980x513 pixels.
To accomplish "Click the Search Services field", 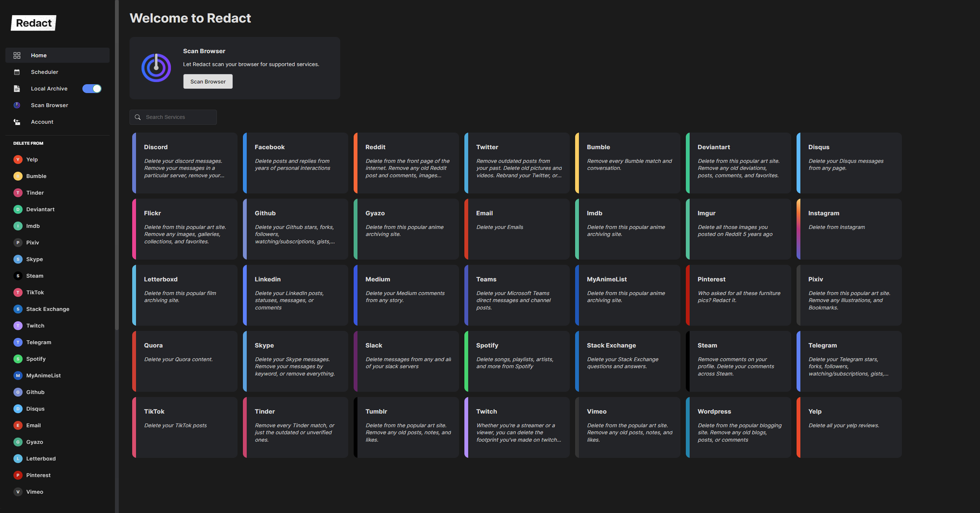I will pyautogui.click(x=179, y=117).
